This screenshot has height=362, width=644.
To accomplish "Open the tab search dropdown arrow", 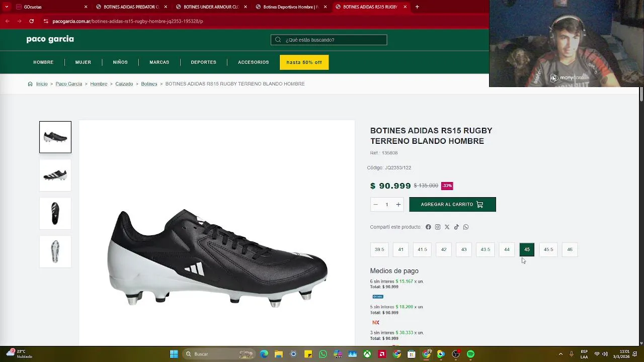I will pyautogui.click(x=6, y=7).
